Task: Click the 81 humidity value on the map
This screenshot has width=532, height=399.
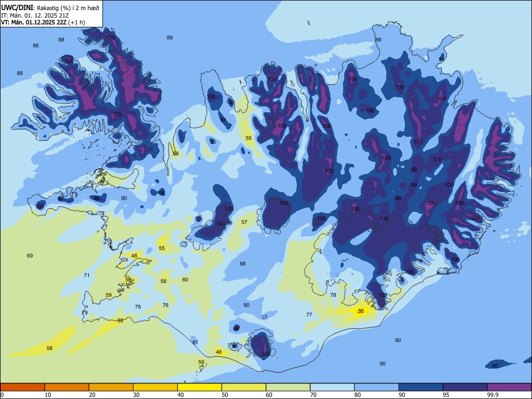Action: [x=195, y=342]
